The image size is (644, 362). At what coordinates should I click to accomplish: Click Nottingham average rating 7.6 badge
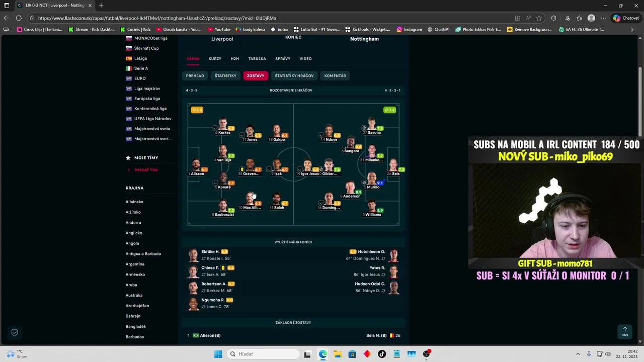[x=390, y=110]
